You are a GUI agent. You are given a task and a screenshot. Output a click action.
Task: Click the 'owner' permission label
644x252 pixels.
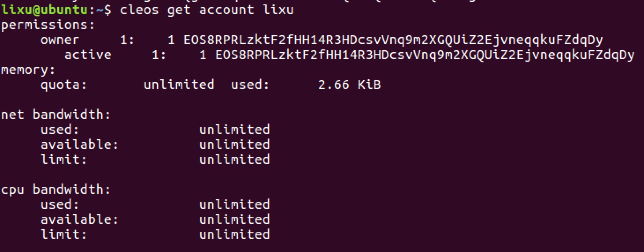60,41
